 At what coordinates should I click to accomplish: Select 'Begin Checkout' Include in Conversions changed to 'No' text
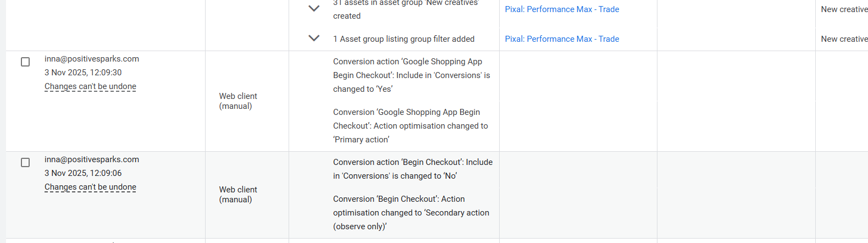coord(412,169)
